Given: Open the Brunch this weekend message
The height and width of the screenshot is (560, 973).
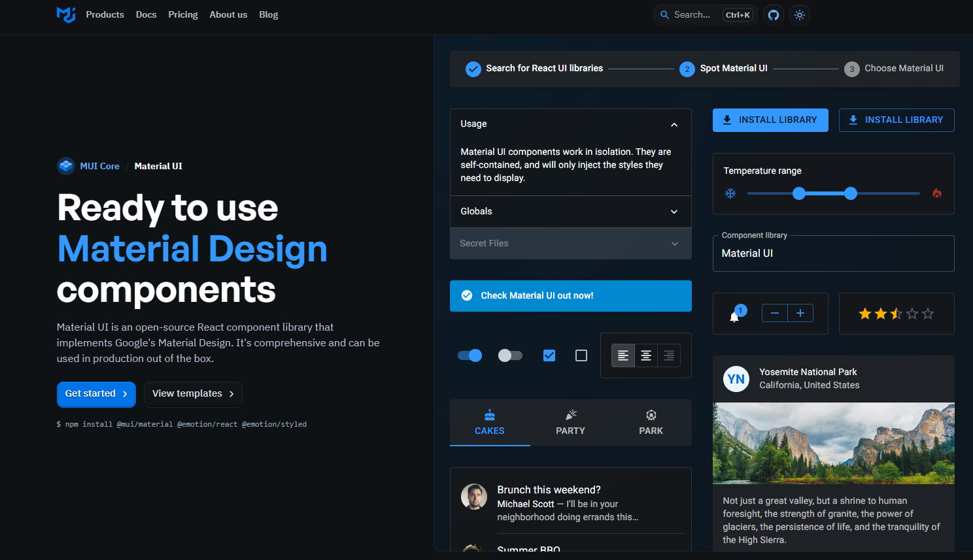Looking at the screenshot, I should tap(571, 503).
